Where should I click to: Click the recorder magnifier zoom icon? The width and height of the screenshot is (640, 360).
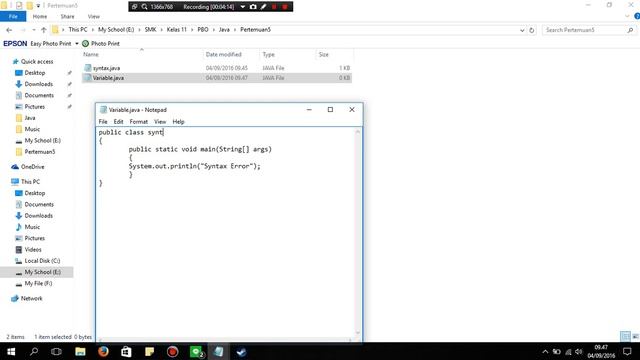coord(144,7)
